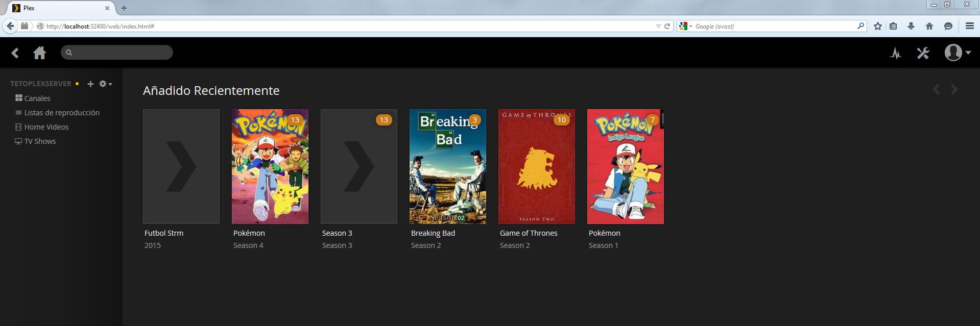The image size is (980, 326).
Task: Open the URL bar history dropdown arrow
Action: pos(658,26)
